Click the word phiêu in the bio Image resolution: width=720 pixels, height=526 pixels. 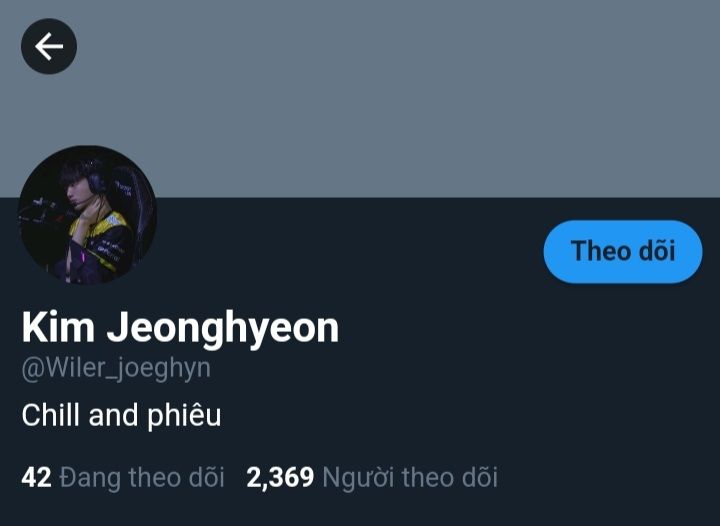coord(184,417)
